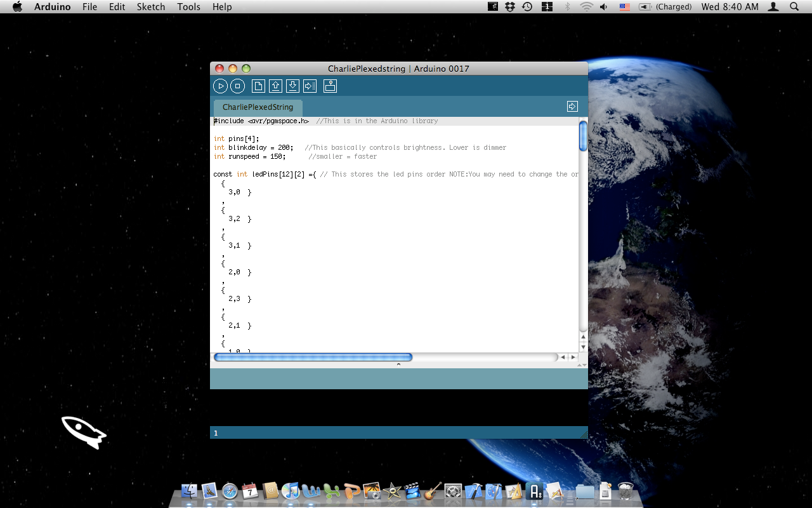Screen dimensions: 812x508
Task: Open the Wi-Fi status menu
Action: point(586,7)
